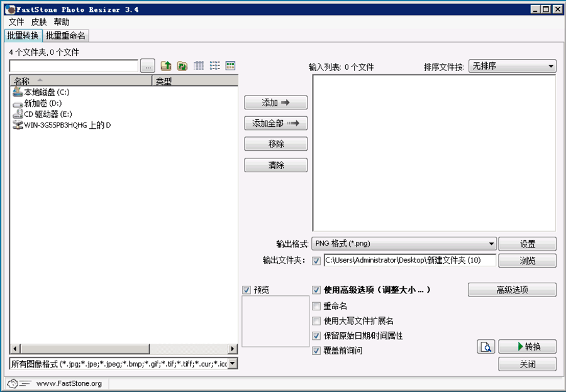Click the refresh folder icon
Screen dimensions: 566x392
click(182, 65)
